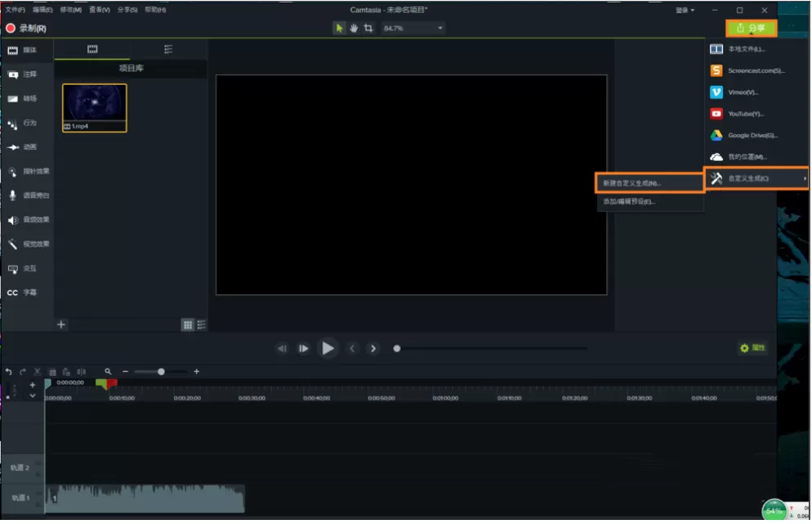Expand the custom production submenu
812x524 pixels.
click(x=756, y=178)
